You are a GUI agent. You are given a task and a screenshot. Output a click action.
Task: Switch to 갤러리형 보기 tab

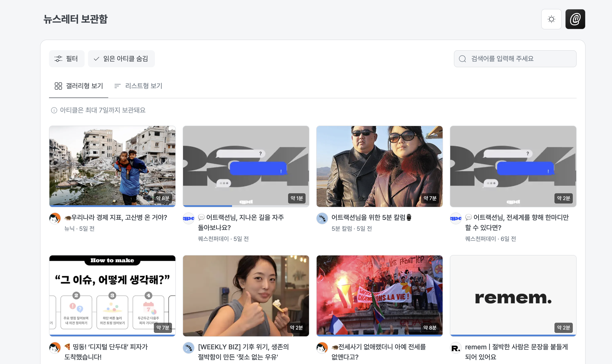point(79,86)
